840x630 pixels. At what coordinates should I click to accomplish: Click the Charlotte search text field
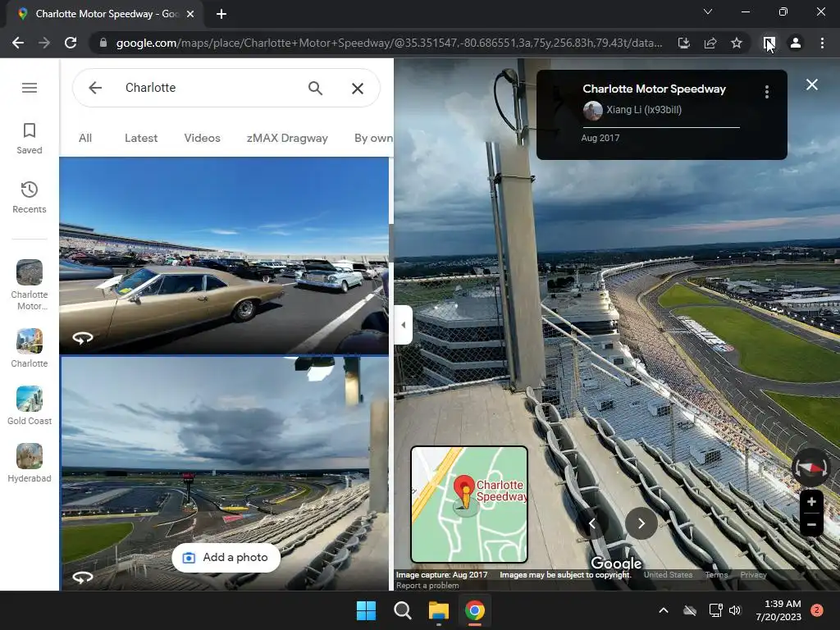click(209, 87)
